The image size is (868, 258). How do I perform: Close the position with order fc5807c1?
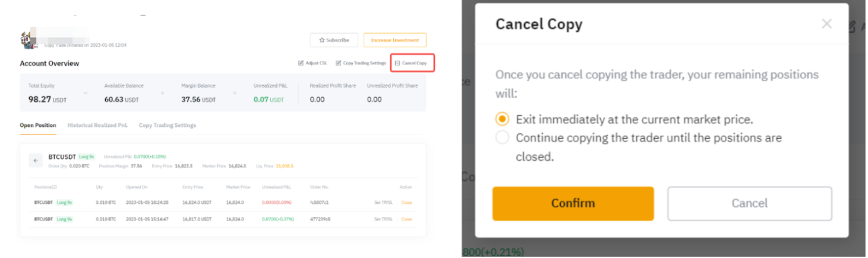pyautogui.click(x=406, y=203)
